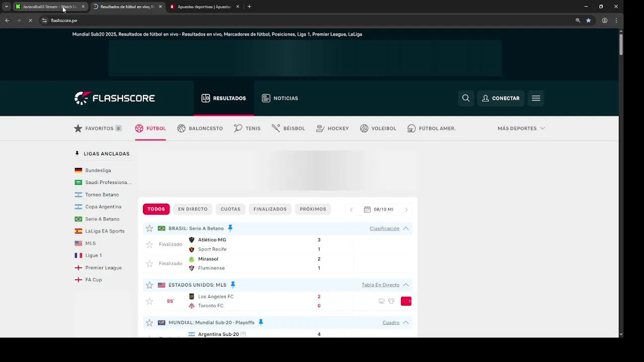The image size is (644, 362).
Task: Go to the next day arrow
Action: click(x=407, y=210)
